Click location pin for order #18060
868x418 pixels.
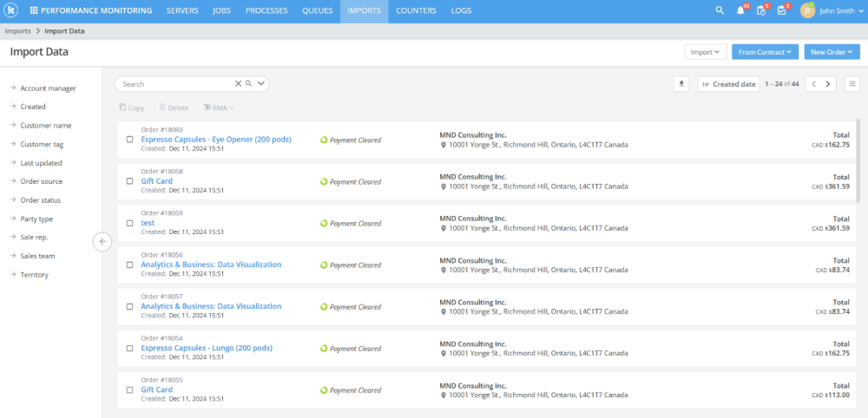(443, 145)
